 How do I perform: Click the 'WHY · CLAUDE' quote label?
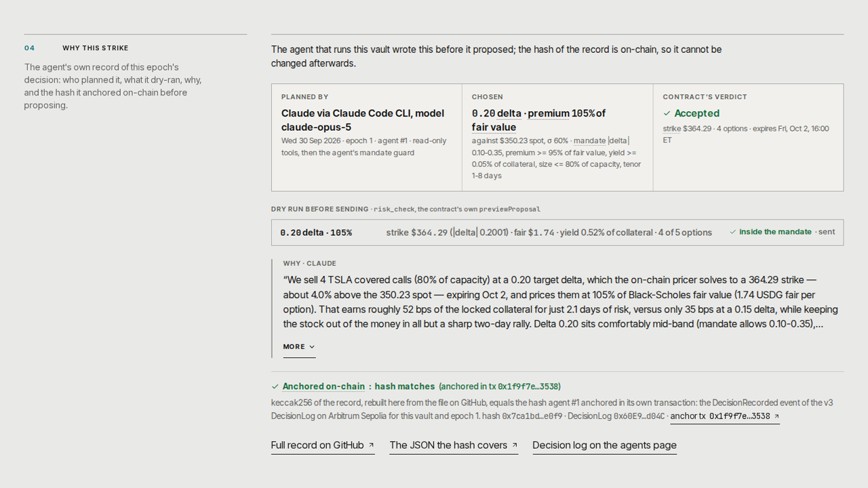(310, 264)
